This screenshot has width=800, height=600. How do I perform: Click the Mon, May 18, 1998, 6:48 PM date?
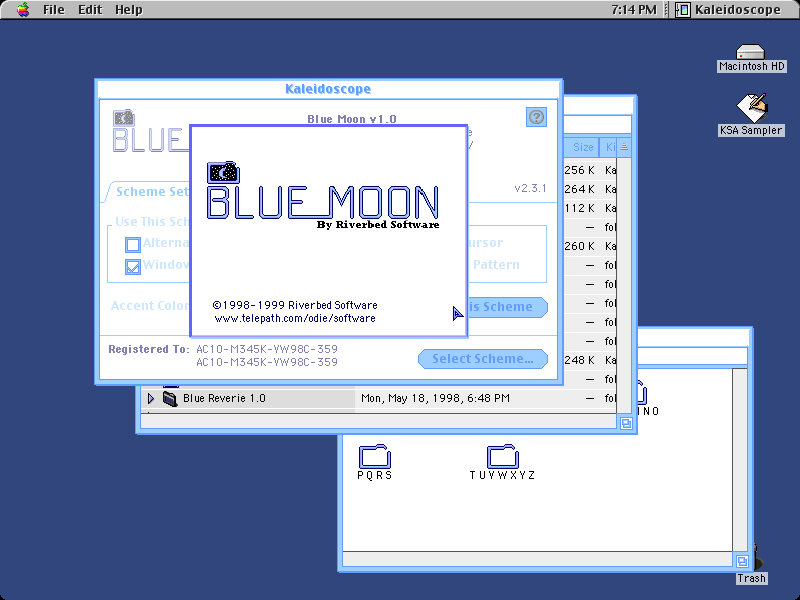[435, 398]
